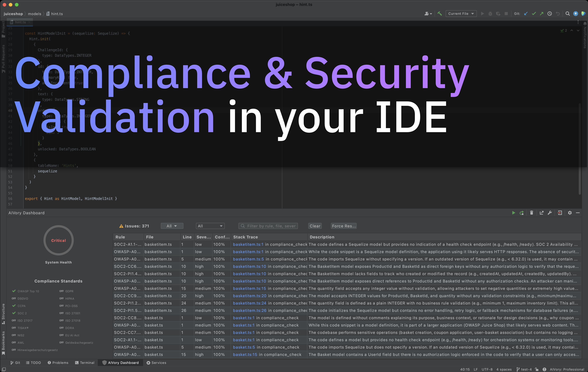Viewport: 588px width, 372px height.
Task: Click the rerun scan icon in AIVory Dashboard
Action: (x=522, y=213)
